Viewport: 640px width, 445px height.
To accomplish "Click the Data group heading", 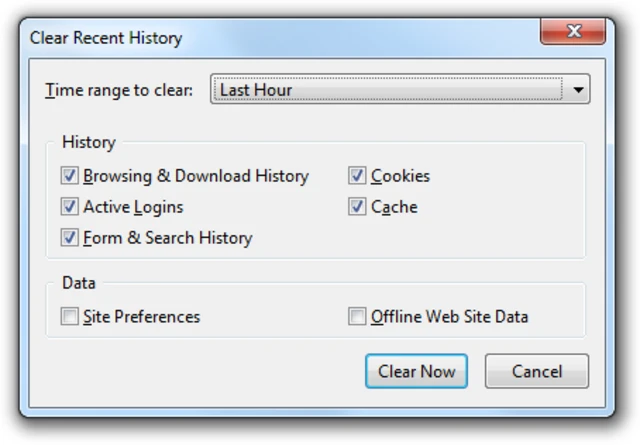I will click(x=79, y=283).
